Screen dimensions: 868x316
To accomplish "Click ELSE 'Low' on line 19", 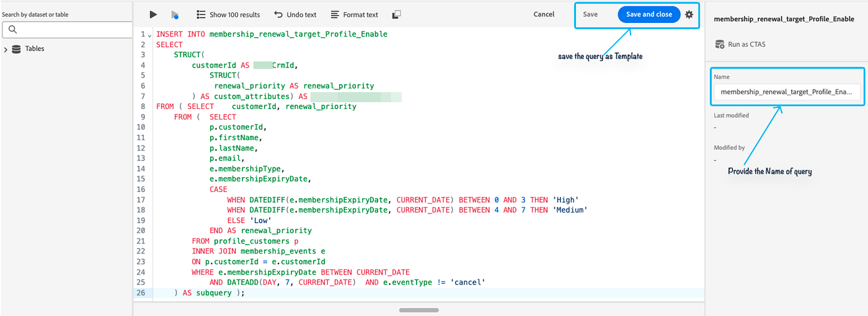I will pos(249,220).
